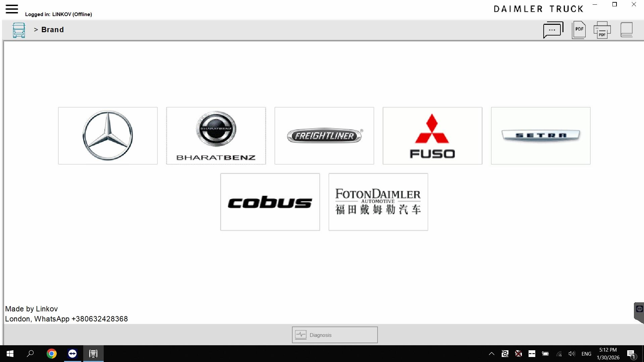This screenshot has height=362, width=644.
Task: Open the hamburger main menu
Action: click(12, 9)
